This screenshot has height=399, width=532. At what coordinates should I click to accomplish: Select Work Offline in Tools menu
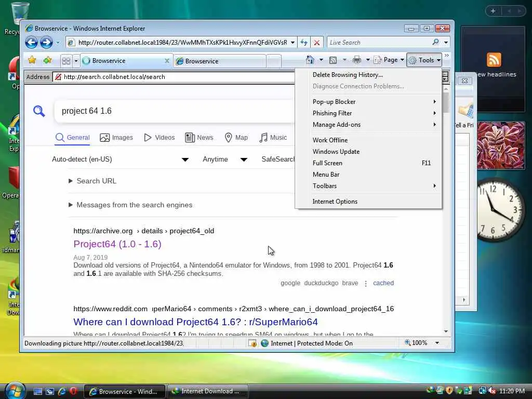(368, 140)
